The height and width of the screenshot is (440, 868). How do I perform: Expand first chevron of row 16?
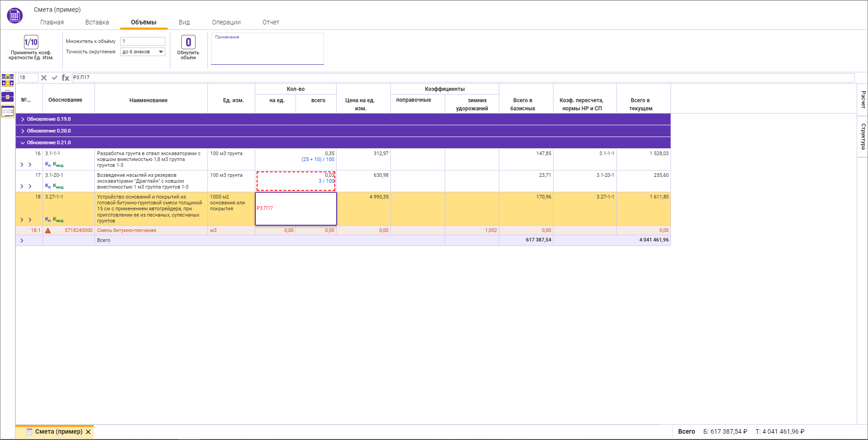tap(22, 165)
